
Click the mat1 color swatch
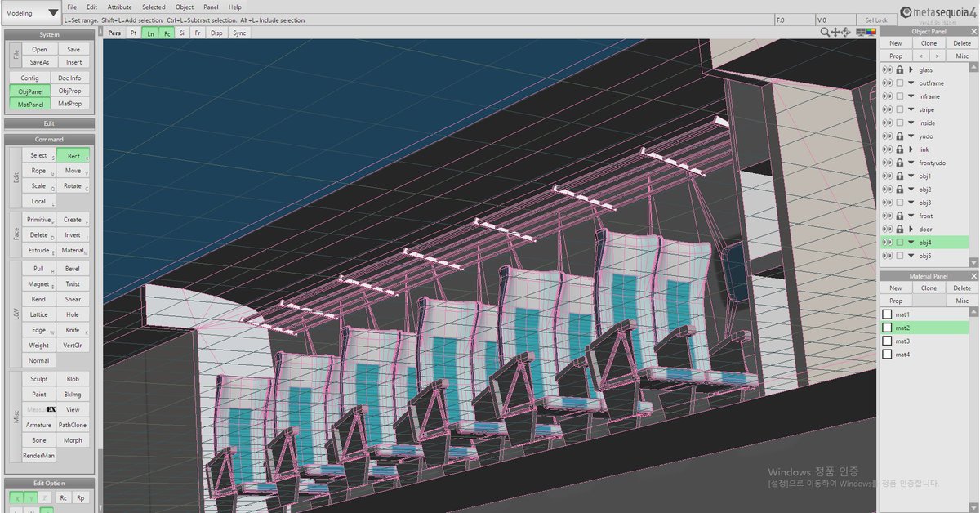pos(887,314)
